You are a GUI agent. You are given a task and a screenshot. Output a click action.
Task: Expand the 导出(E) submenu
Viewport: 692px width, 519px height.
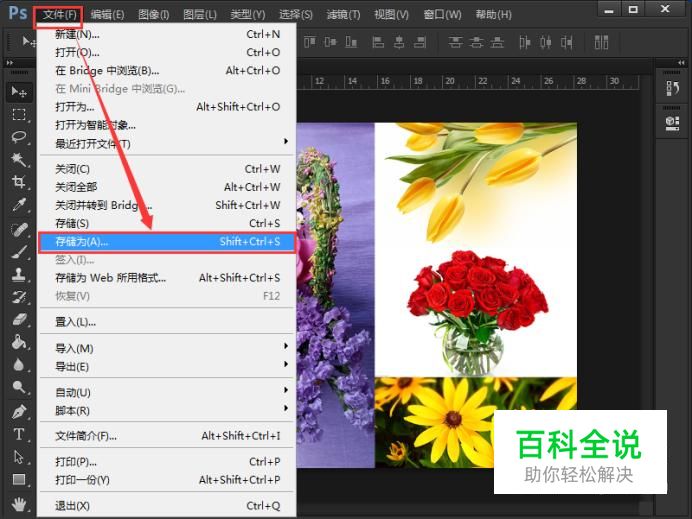click(x=167, y=366)
